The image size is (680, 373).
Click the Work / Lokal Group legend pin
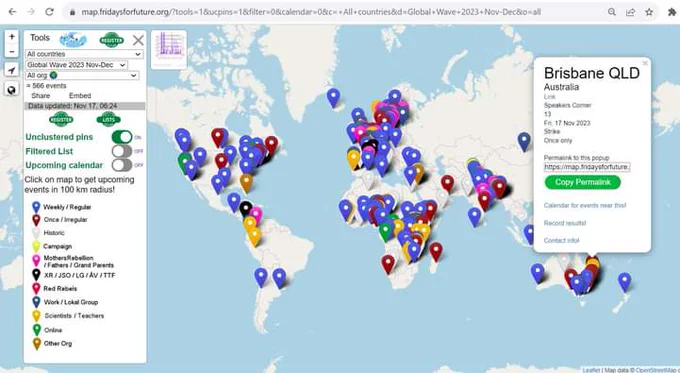tap(36, 302)
